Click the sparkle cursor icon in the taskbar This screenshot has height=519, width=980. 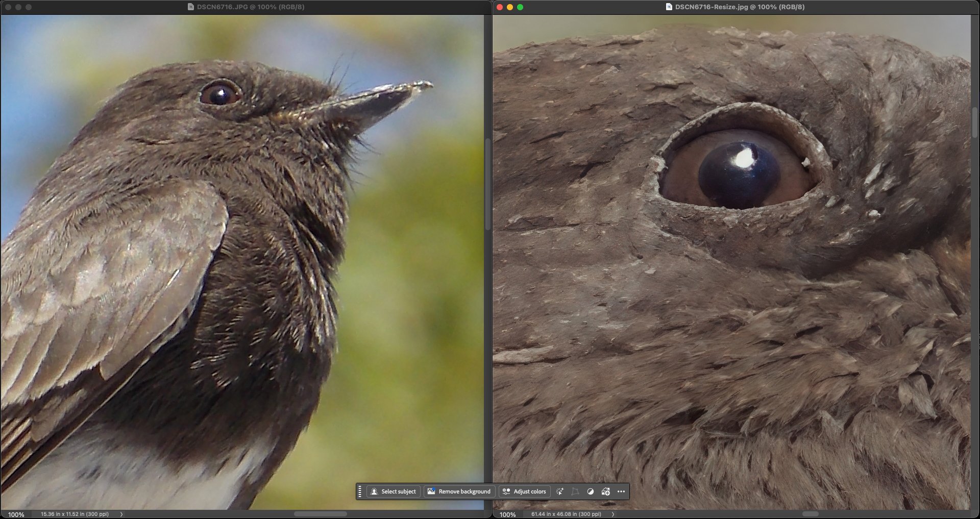pos(560,491)
